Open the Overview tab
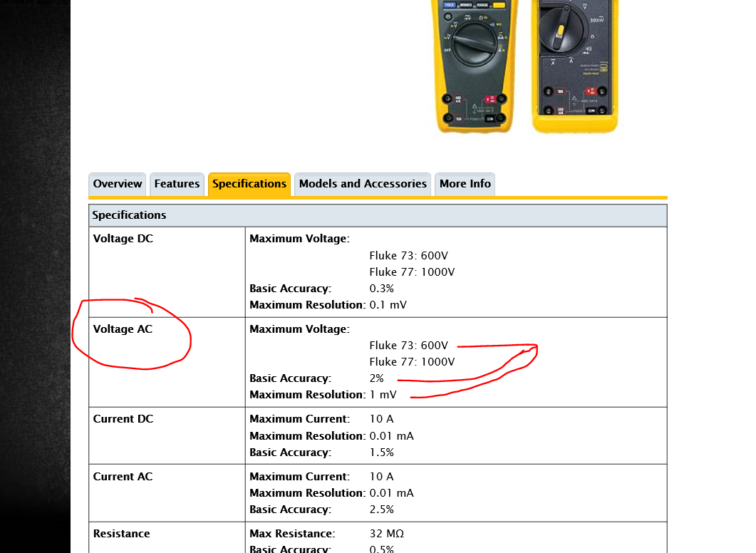 117,184
